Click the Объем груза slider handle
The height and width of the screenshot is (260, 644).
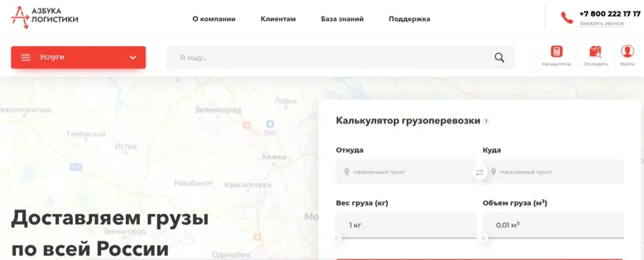coord(484,238)
